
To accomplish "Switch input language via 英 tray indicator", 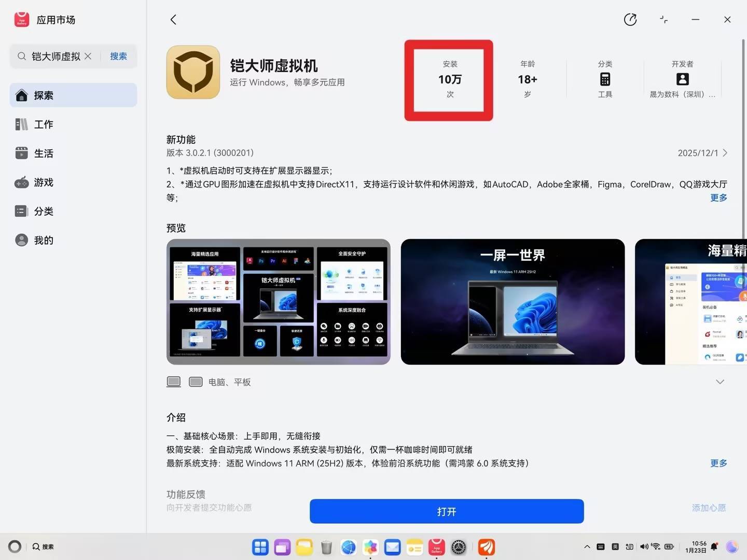I will [x=615, y=547].
